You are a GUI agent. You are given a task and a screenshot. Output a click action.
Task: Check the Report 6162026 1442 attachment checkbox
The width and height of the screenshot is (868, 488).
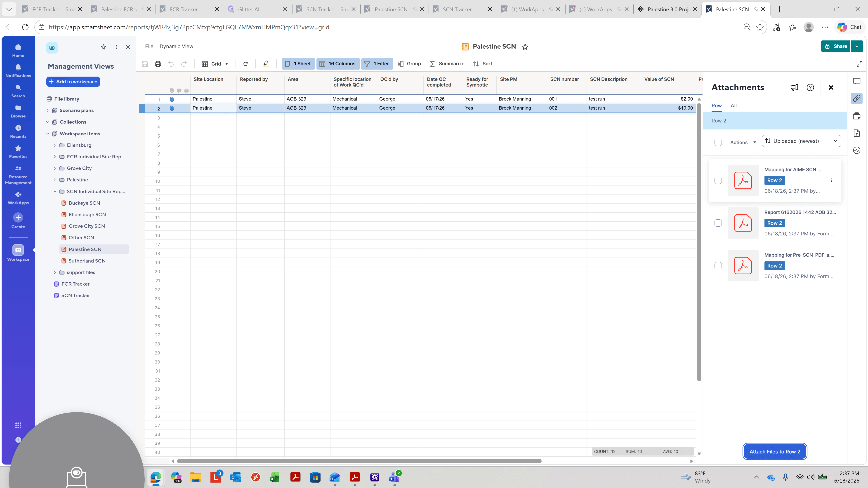click(718, 223)
